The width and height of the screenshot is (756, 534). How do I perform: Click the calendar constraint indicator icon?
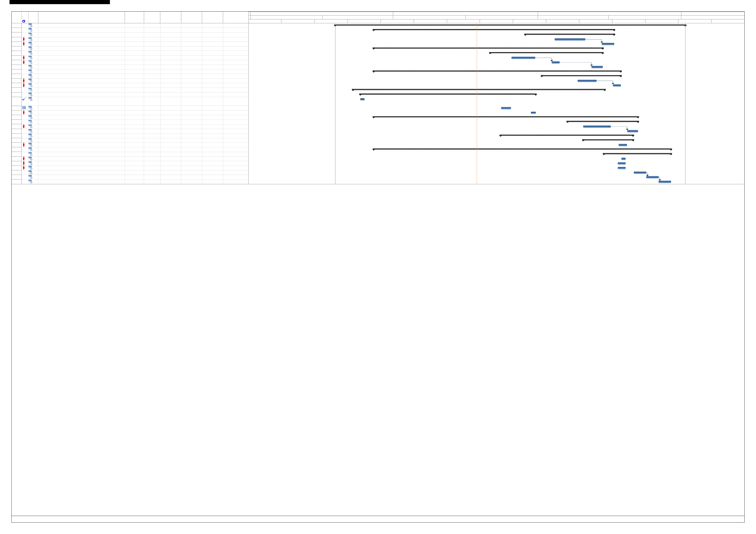24,108
